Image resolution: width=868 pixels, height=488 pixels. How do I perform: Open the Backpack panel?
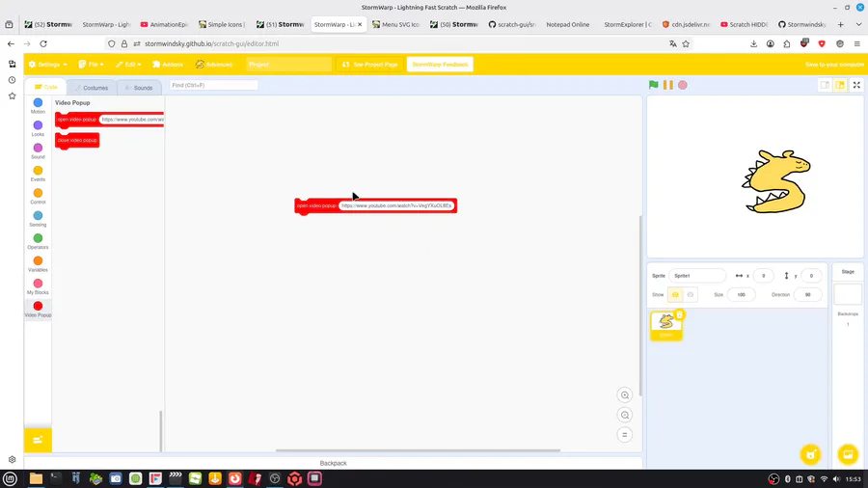click(x=333, y=463)
